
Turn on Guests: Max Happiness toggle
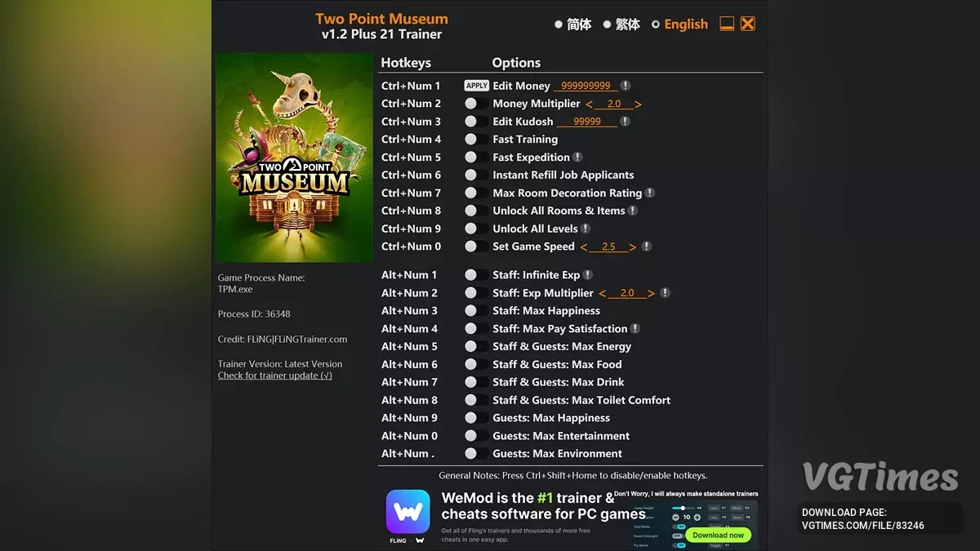[476, 418]
